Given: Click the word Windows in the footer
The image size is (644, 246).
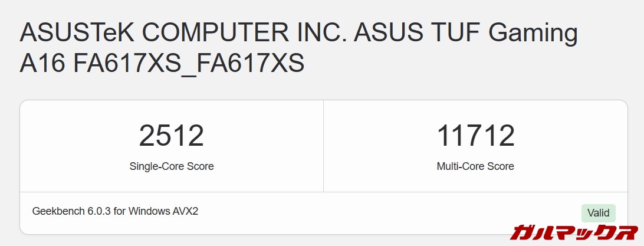Looking at the screenshot, I should [150, 211].
